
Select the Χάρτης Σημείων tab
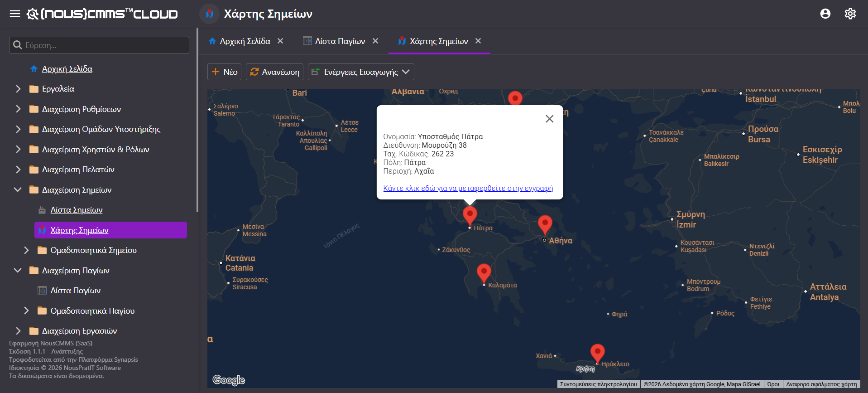click(x=439, y=41)
